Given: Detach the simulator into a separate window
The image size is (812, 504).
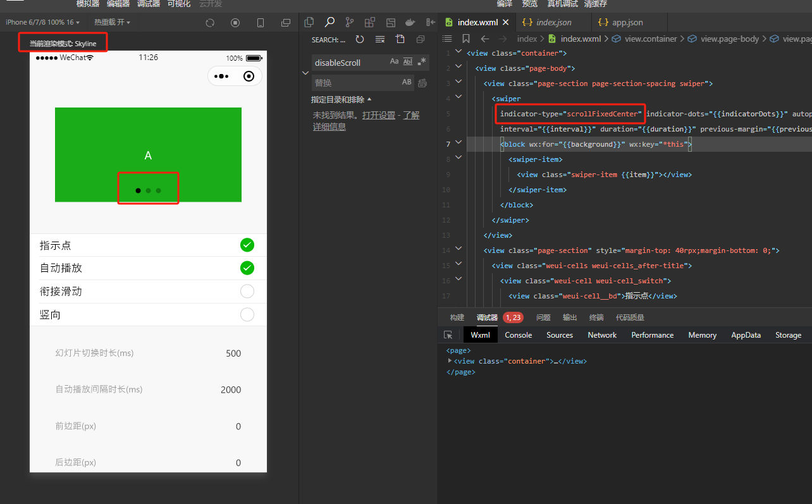Looking at the screenshot, I should (x=286, y=23).
